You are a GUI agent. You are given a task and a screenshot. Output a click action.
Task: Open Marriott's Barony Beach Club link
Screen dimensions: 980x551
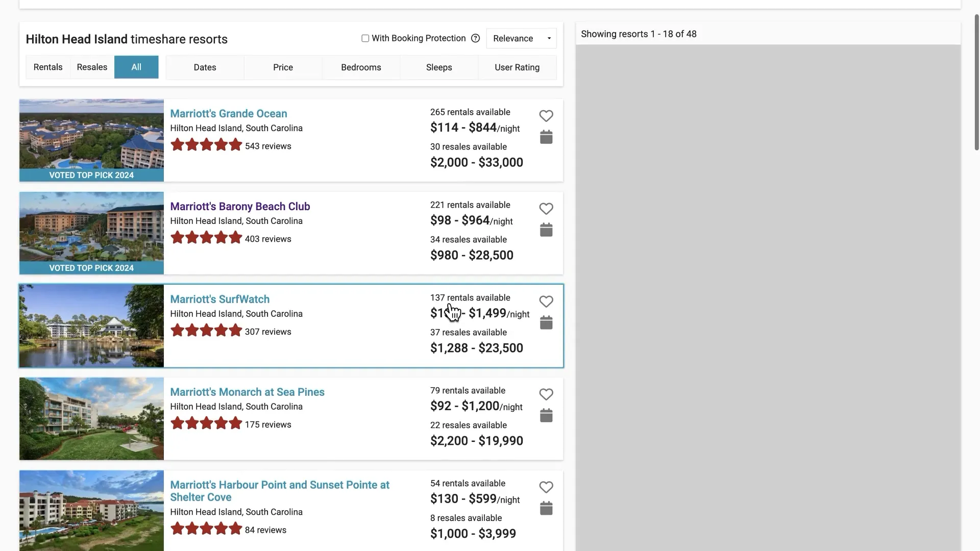[x=240, y=207]
